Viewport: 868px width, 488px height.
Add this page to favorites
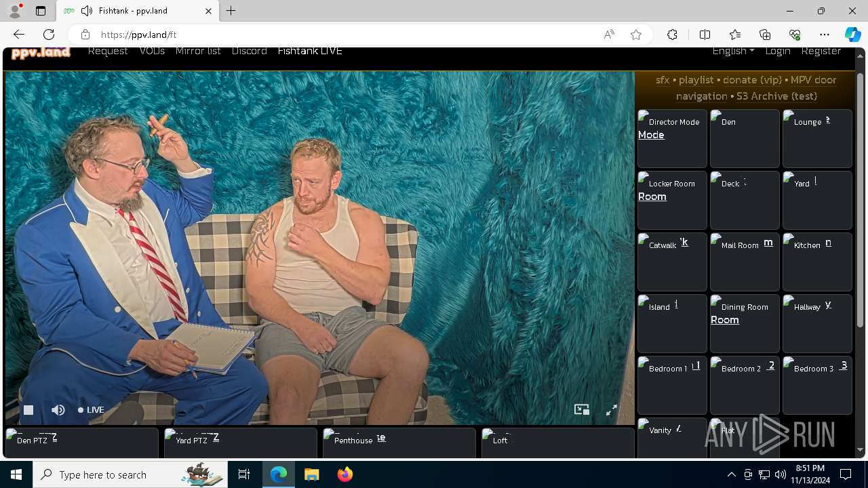636,35
